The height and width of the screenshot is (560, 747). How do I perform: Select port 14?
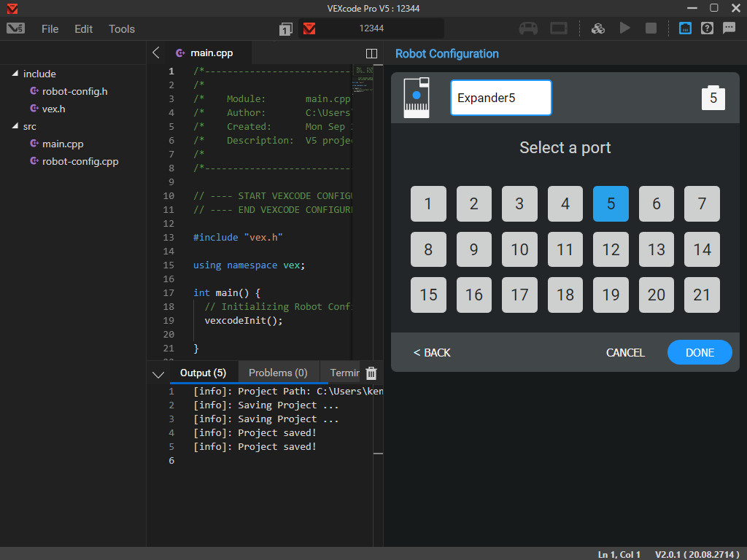click(x=702, y=249)
